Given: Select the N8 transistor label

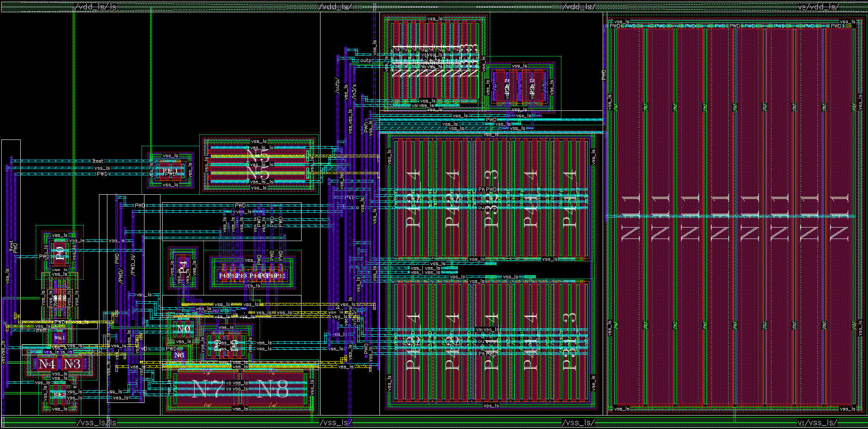Looking at the screenshot, I should click(272, 389).
